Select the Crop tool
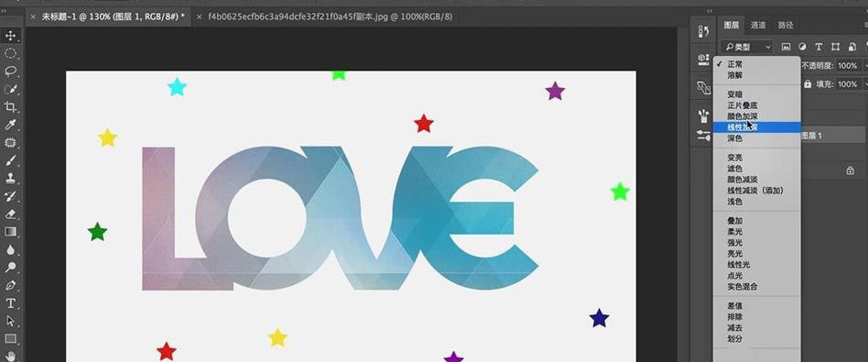868x362 pixels. click(10, 106)
